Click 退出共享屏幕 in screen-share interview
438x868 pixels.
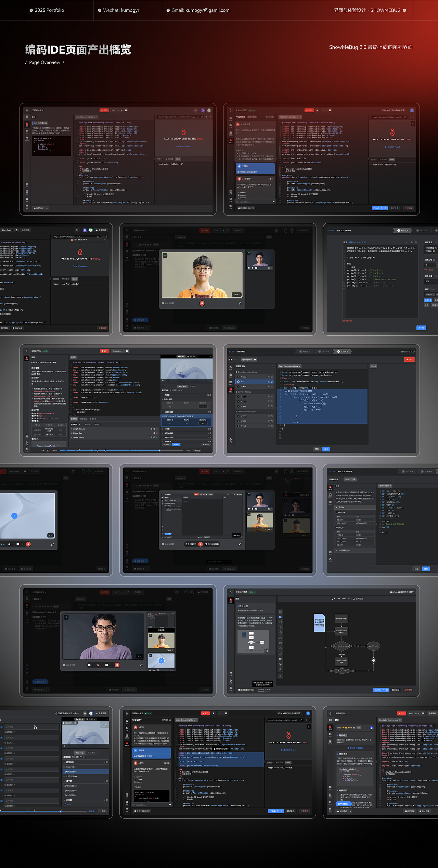211,544
